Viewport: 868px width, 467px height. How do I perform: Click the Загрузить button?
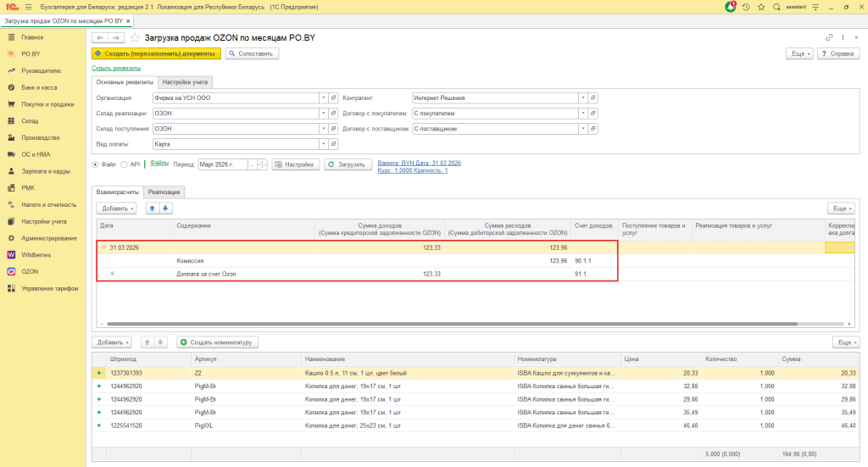pyautogui.click(x=348, y=164)
